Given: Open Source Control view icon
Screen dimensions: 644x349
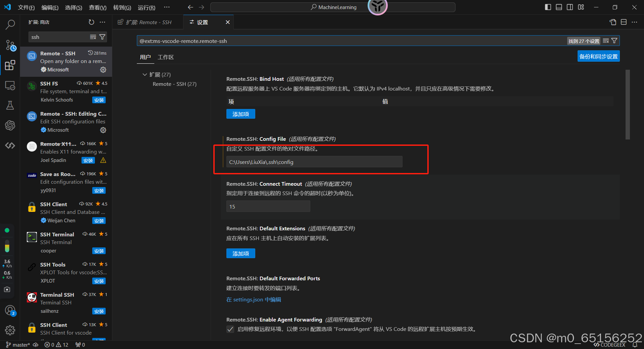Looking at the screenshot, I should 10,45.
